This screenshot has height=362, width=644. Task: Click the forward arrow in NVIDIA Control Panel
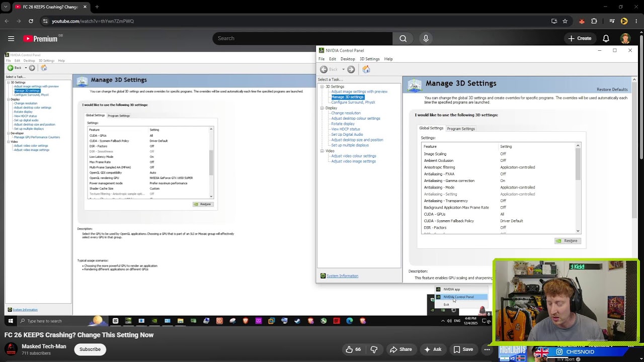351,69
